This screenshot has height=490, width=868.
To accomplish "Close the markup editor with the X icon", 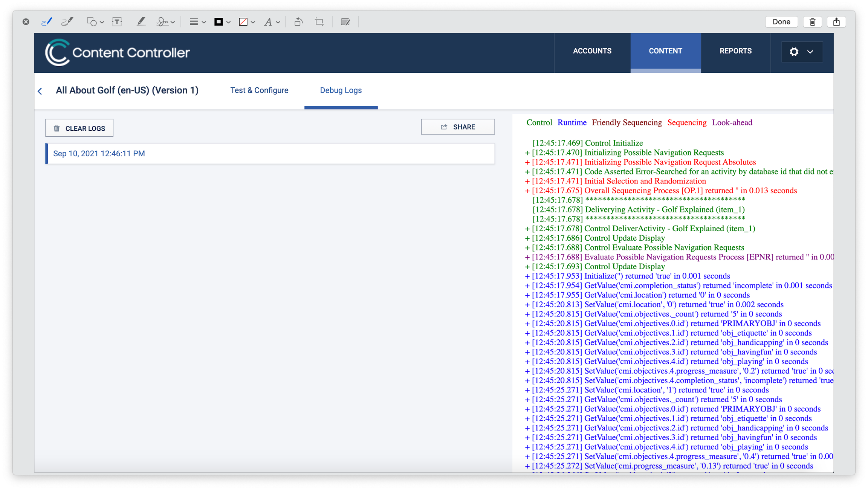I will [26, 22].
